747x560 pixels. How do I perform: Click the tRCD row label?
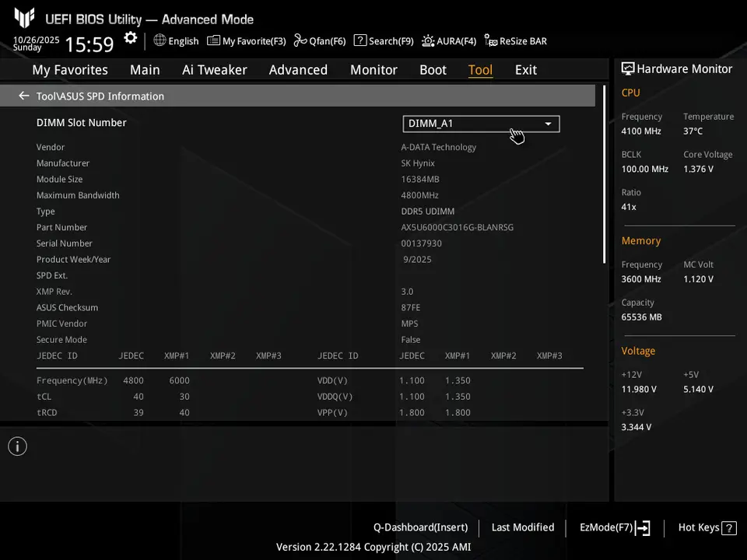pos(47,413)
